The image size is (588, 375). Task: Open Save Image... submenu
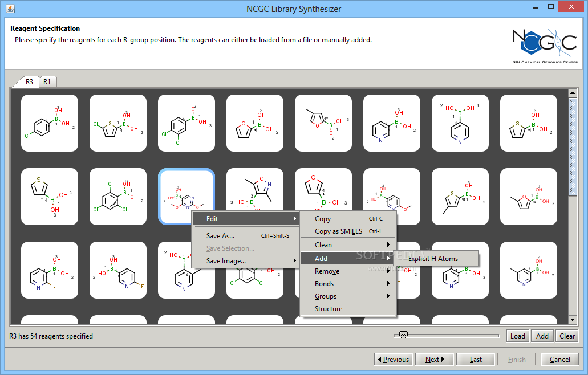point(246,261)
